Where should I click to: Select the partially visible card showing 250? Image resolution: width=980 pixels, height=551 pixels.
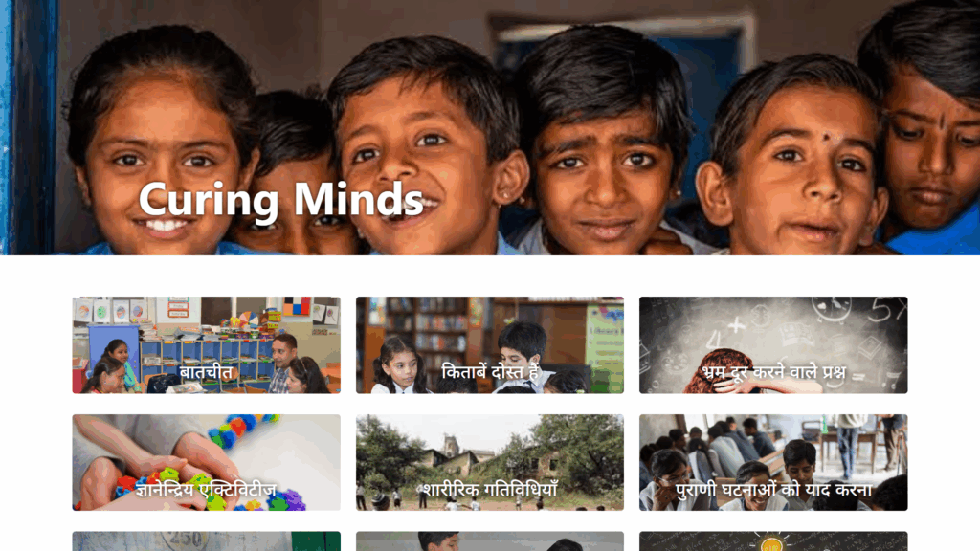[x=207, y=541]
